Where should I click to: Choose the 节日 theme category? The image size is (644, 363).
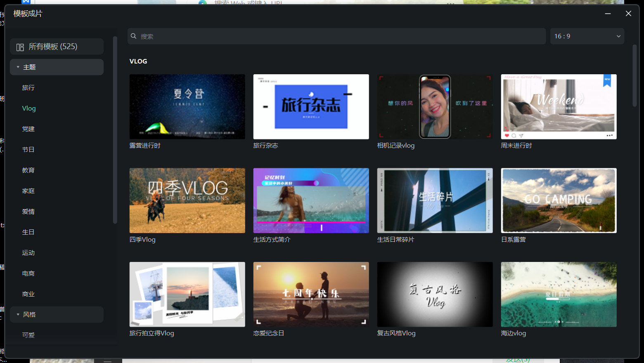(28, 149)
